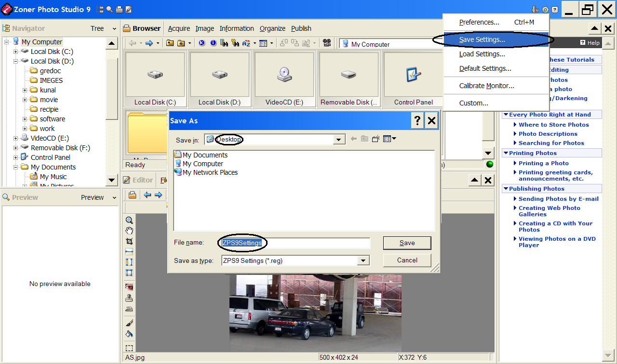Select the iron smoothing tool
Viewport: 617px width, 364px height.
[129, 309]
